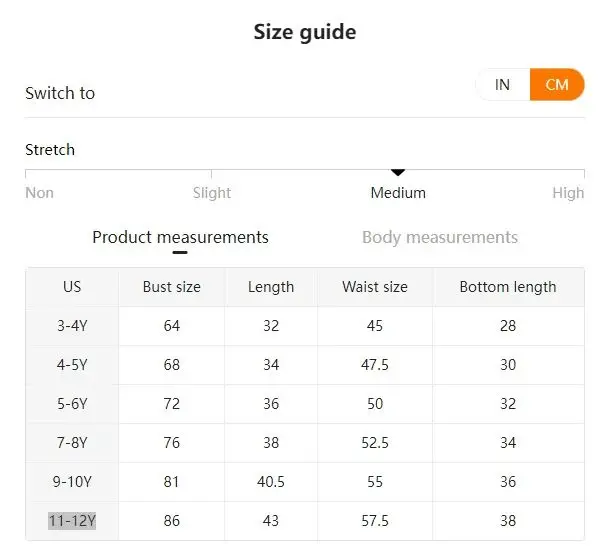Click the High stretch label
The image size is (598, 550).
(568, 193)
